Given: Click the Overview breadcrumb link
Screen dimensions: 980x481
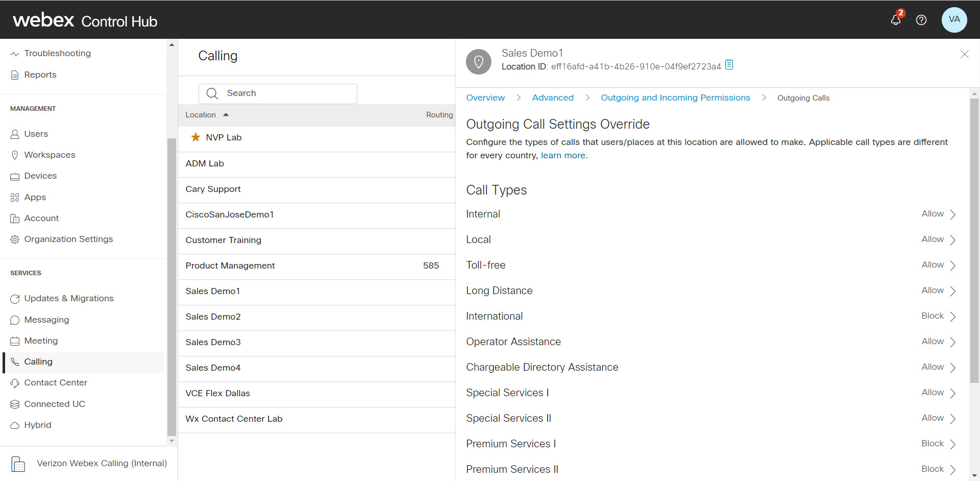Looking at the screenshot, I should [485, 98].
